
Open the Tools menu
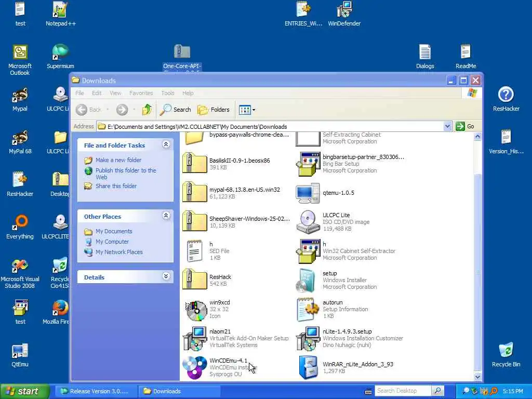pyautogui.click(x=168, y=93)
